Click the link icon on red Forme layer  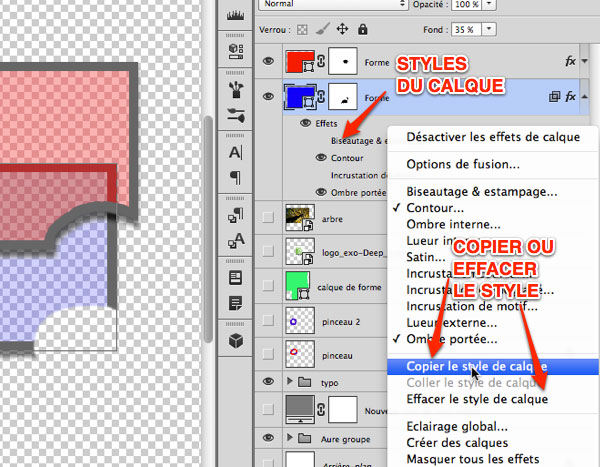click(x=321, y=61)
